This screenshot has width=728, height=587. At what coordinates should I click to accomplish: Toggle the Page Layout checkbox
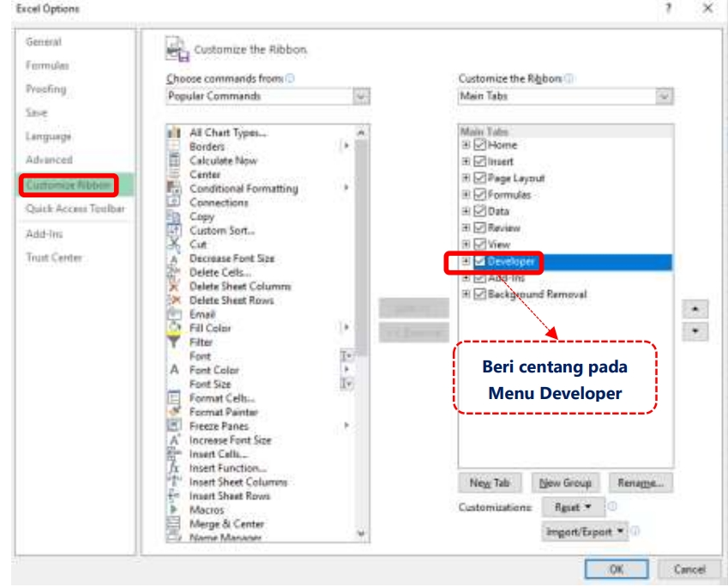(479, 178)
